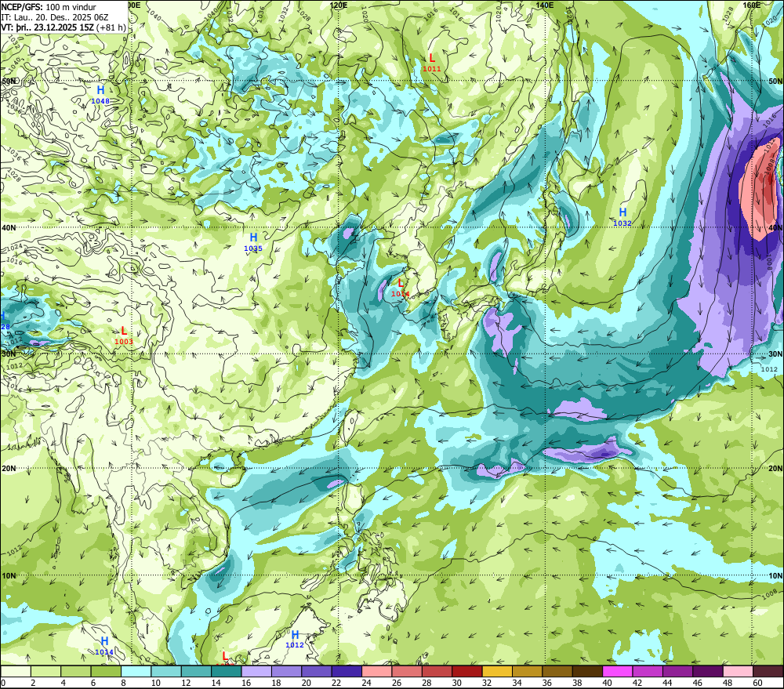Screen dimensions: 784x689
Task: Pick the light pink 24–26 legend swatch
Action: (377, 672)
